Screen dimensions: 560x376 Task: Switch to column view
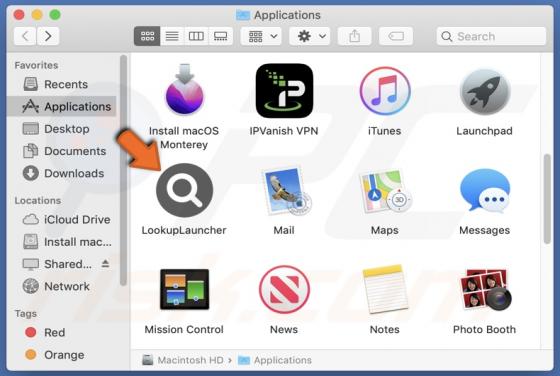(x=196, y=36)
